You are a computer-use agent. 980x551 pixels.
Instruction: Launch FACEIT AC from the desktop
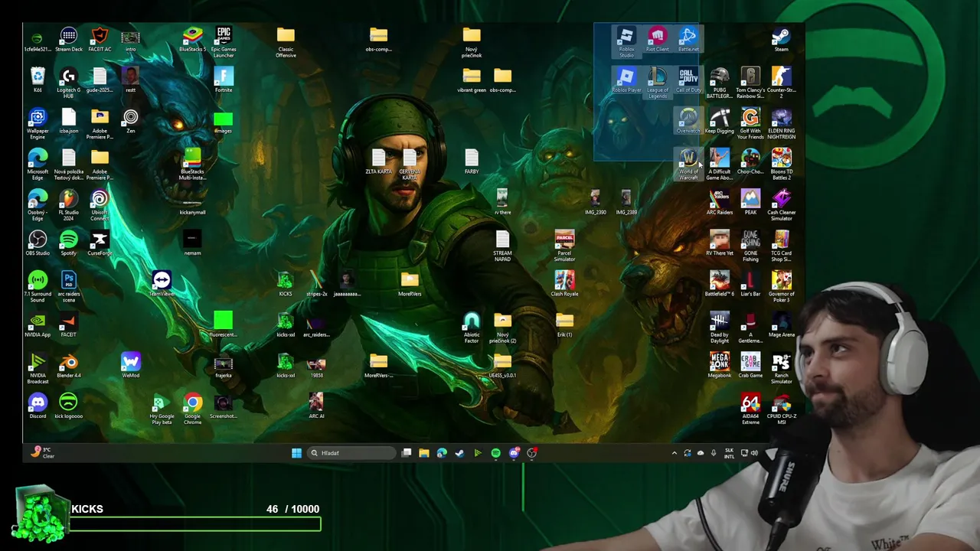100,40
